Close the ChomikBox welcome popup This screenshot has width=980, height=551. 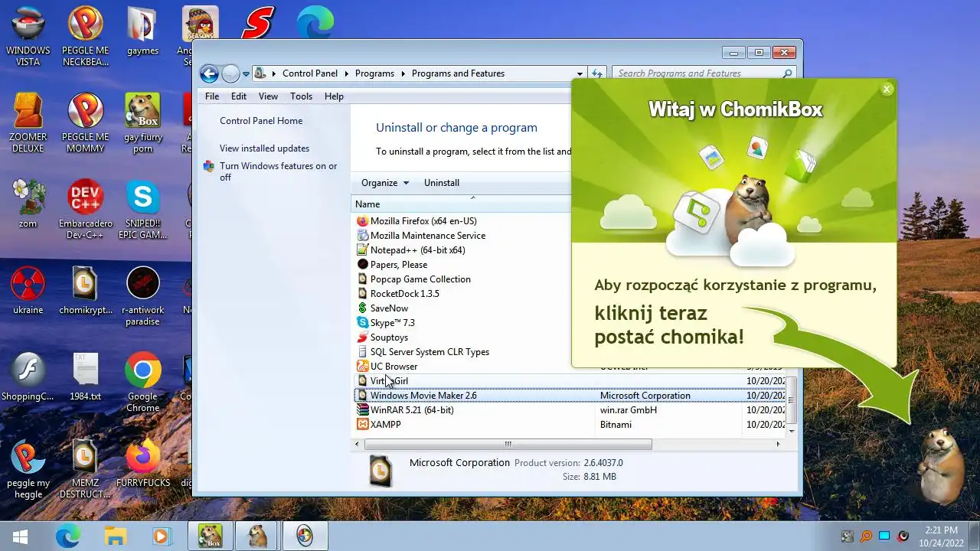coord(887,90)
